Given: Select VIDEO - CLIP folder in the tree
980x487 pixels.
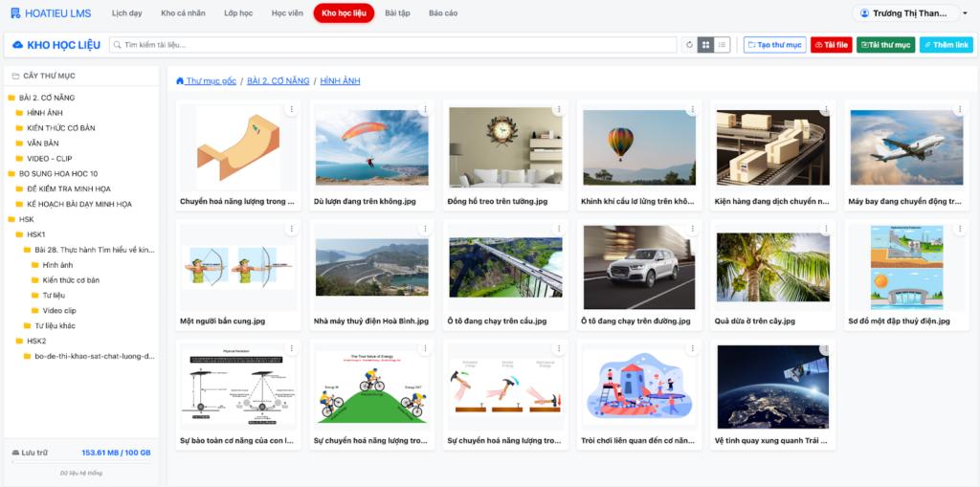Looking at the screenshot, I should pos(51,159).
